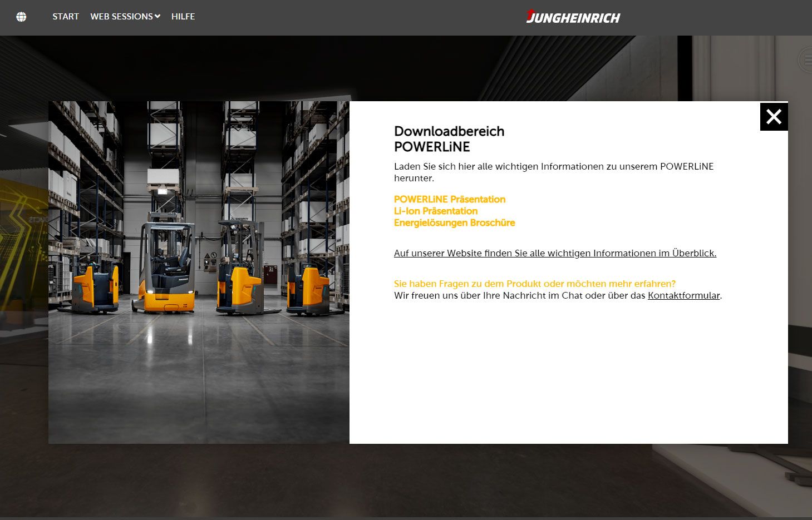Click the warehouse forklift image in the dialog
The width and height of the screenshot is (812, 520).
click(199, 273)
